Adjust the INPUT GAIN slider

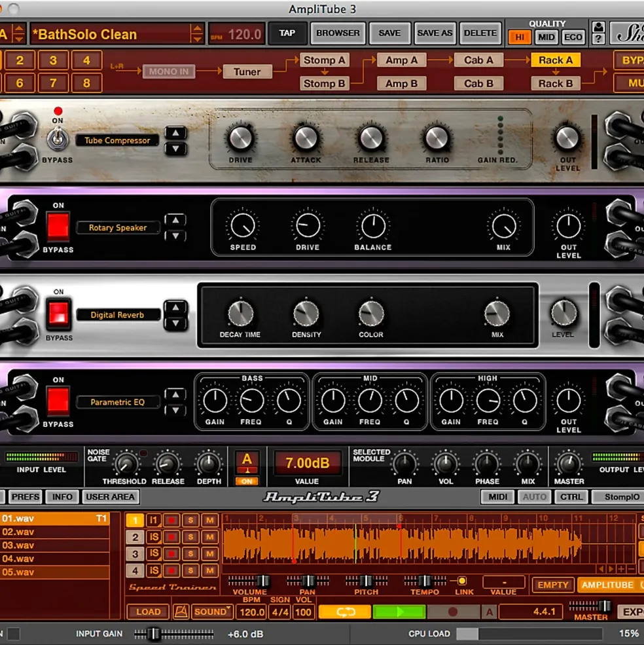[x=173, y=634]
